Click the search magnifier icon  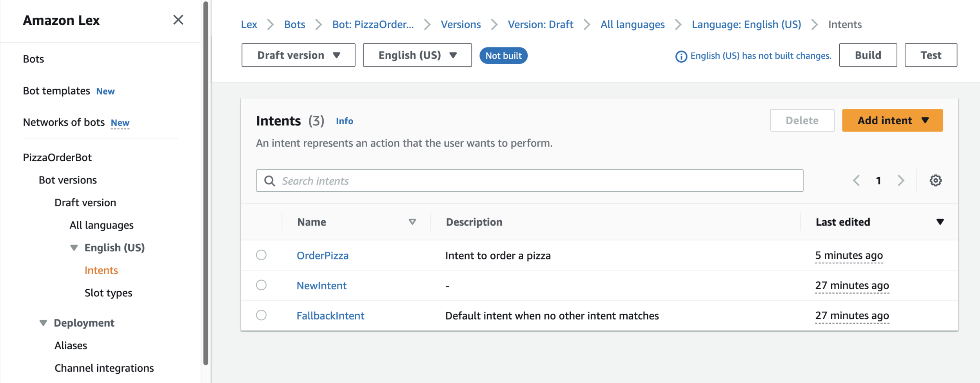(x=270, y=181)
